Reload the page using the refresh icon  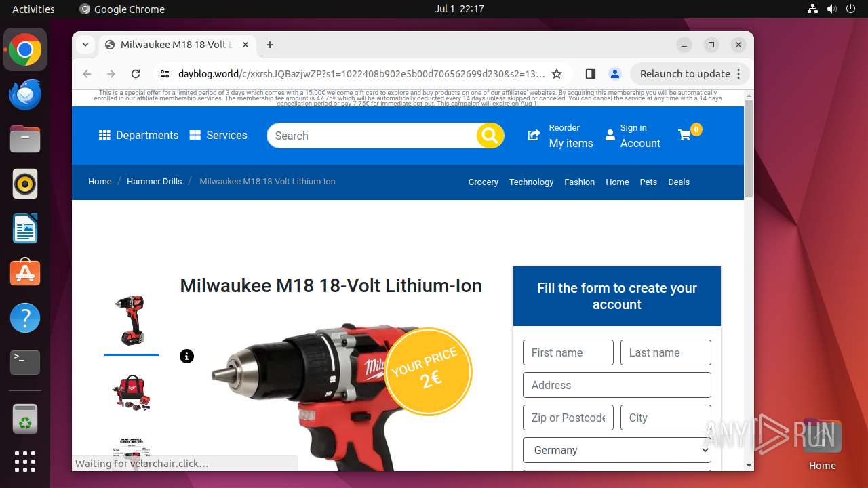(x=136, y=74)
